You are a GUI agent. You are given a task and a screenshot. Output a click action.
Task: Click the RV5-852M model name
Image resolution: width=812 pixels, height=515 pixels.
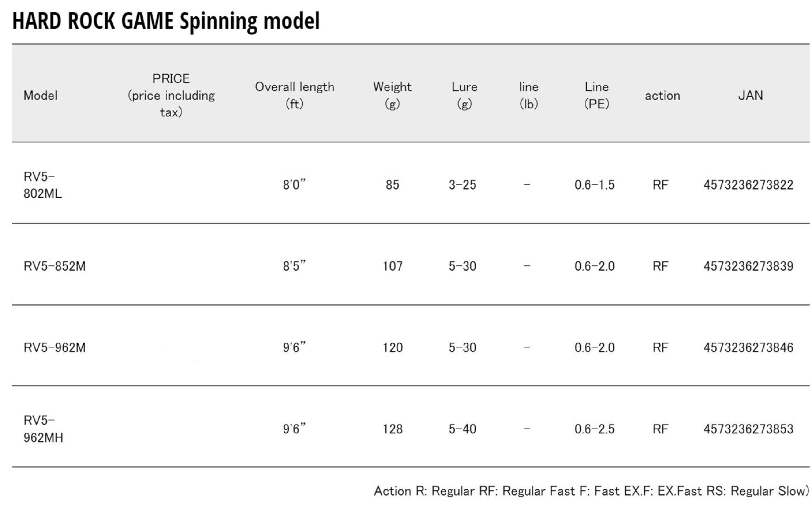[54, 266]
